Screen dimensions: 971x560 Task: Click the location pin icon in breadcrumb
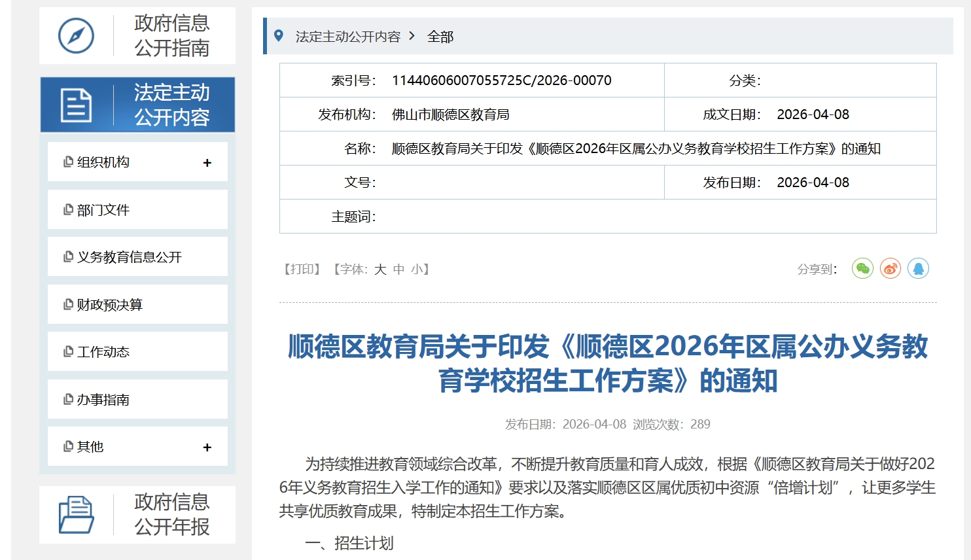click(x=279, y=36)
